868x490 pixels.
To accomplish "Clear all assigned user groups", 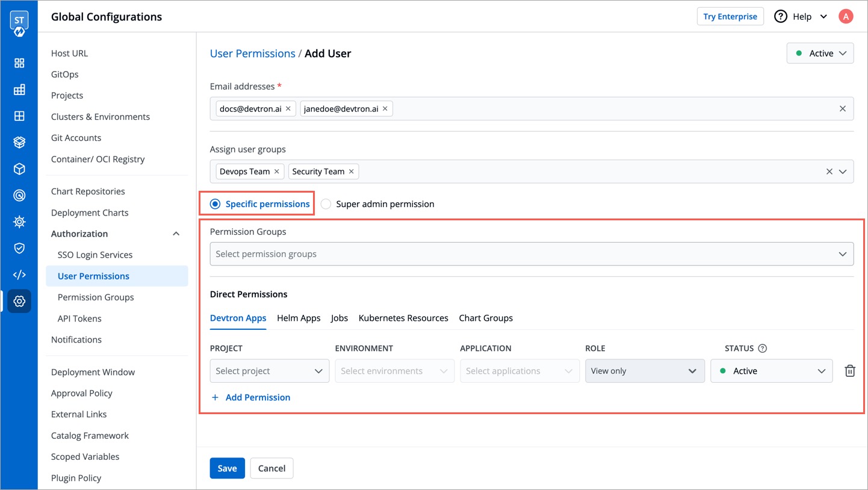I will tap(829, 172).
